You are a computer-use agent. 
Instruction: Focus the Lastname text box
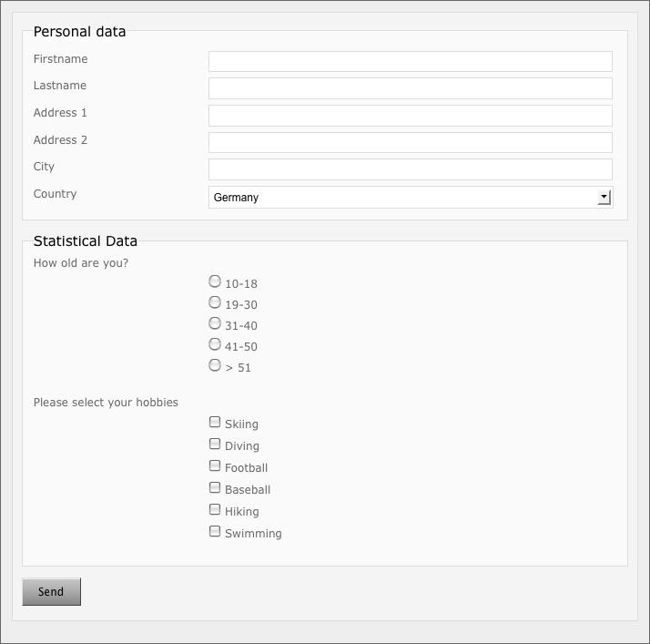(x=410, y=88)
